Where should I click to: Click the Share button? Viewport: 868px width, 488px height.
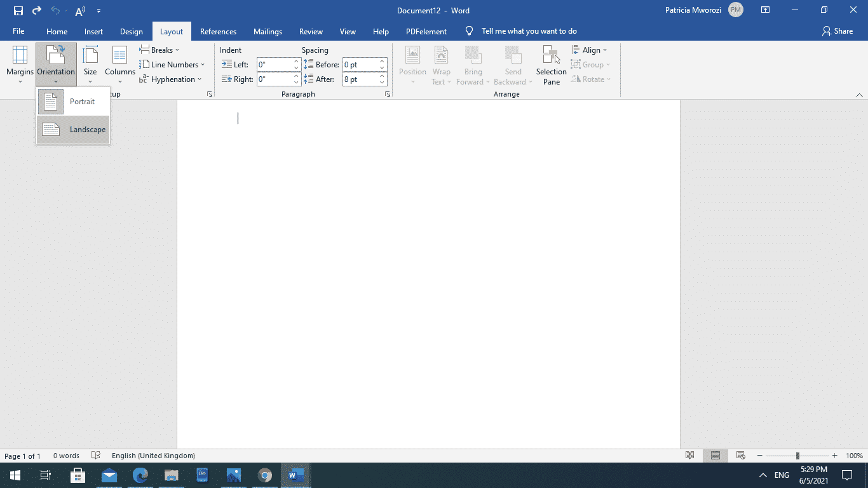coord(837,31)
